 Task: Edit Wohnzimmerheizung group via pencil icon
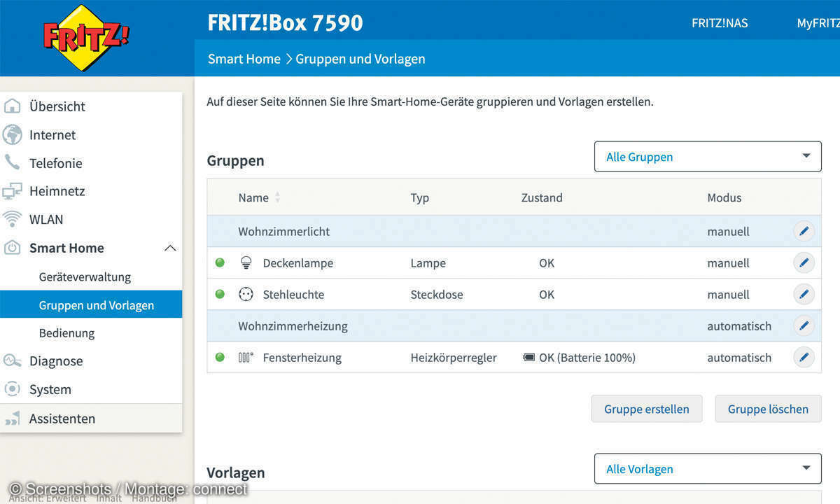(x=804, y=326)
